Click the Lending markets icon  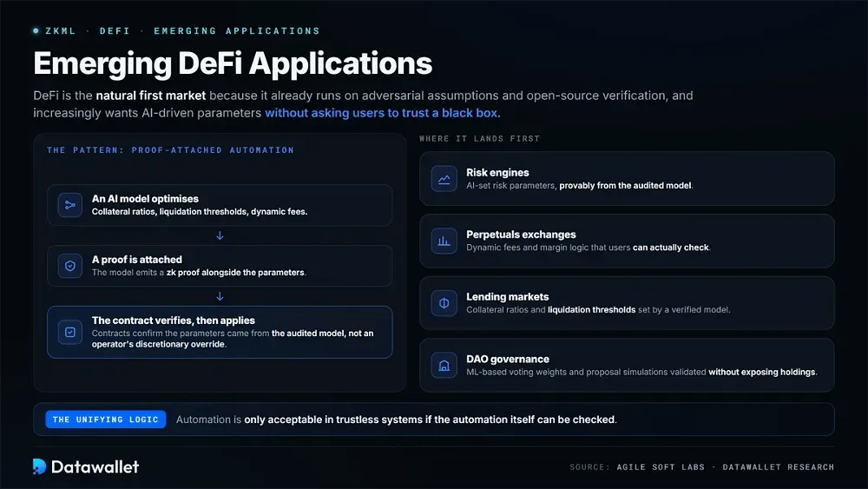444,303
